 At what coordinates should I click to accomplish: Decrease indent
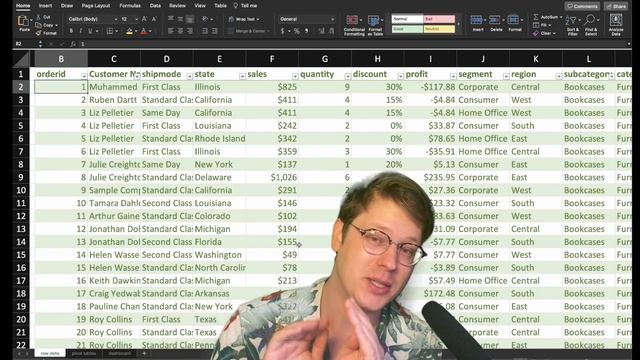coord(205,31)
